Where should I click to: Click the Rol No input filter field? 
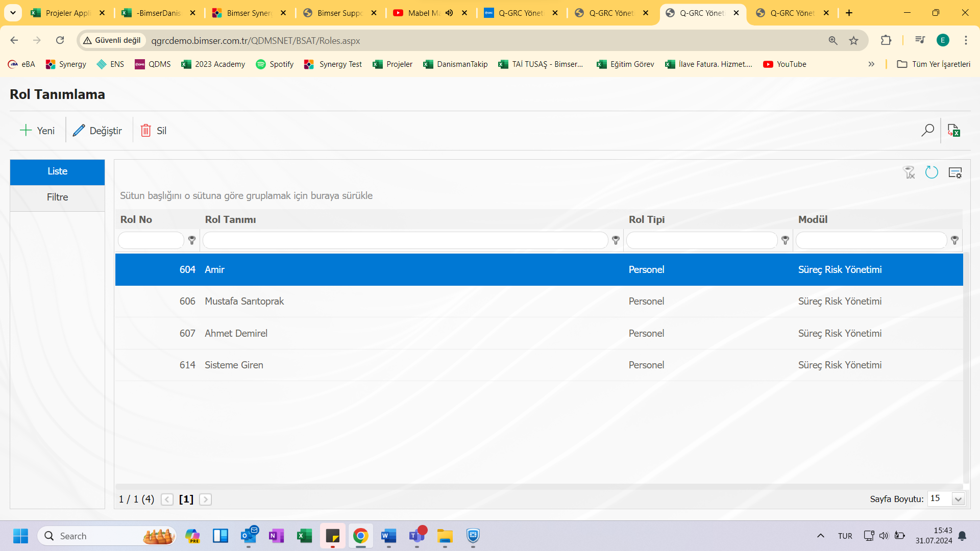[152, 240]
